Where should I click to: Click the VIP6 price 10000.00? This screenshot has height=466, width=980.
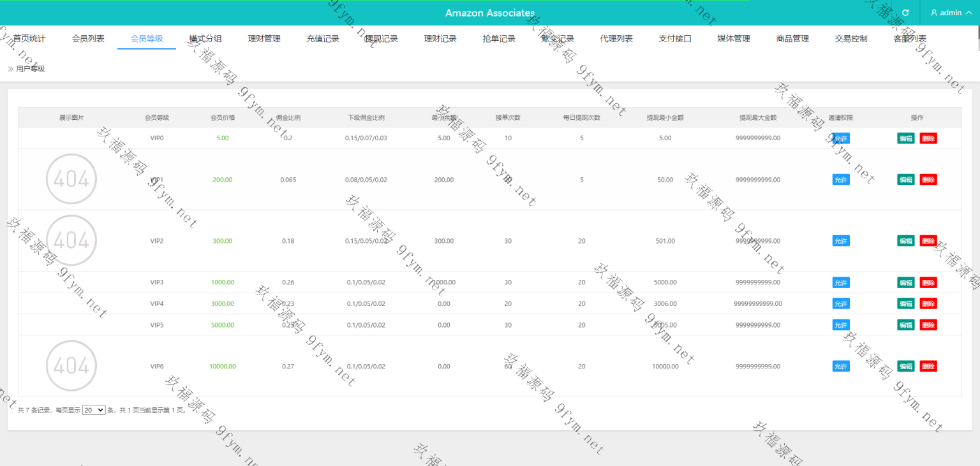pos(223,367)
